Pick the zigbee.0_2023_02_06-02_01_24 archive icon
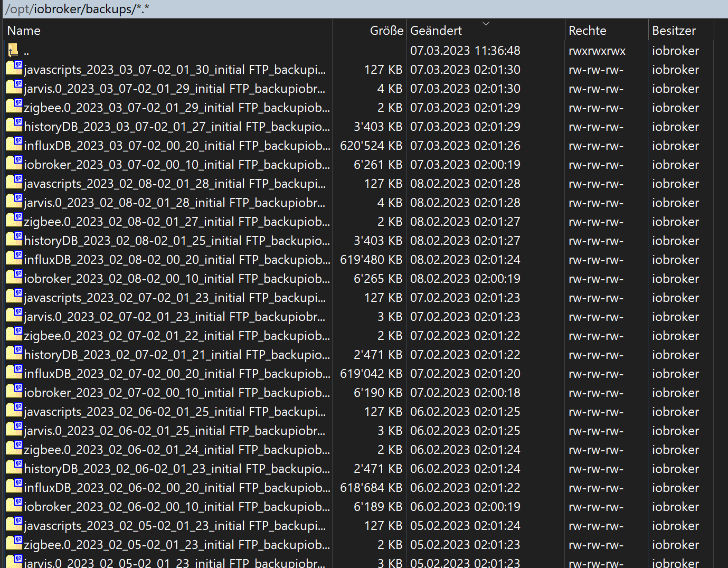 tap(14, 449)
